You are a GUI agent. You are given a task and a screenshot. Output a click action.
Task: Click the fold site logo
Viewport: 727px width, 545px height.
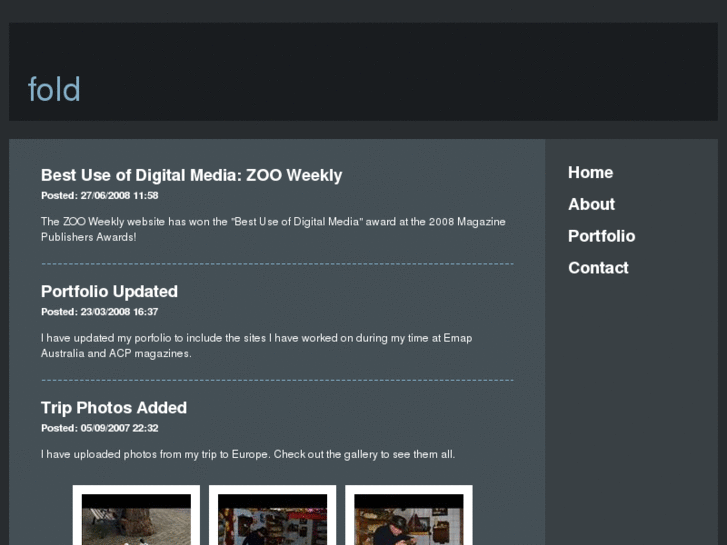(x=54, y=89)
